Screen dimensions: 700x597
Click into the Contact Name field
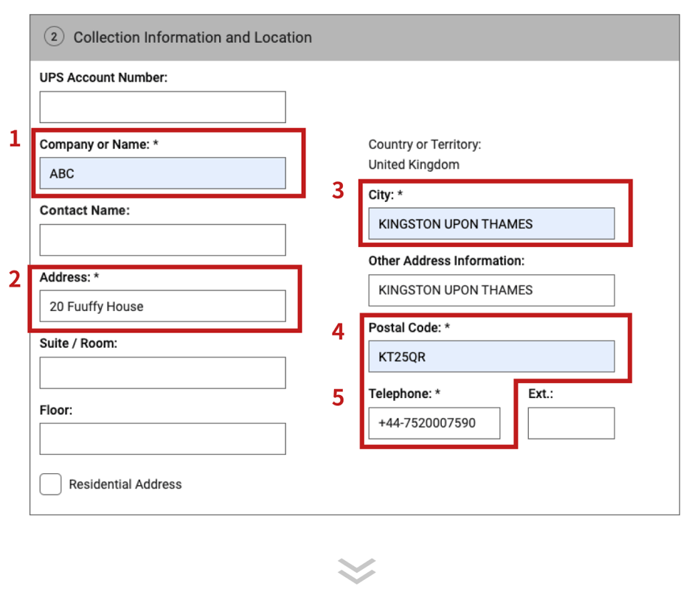point(162,240)
